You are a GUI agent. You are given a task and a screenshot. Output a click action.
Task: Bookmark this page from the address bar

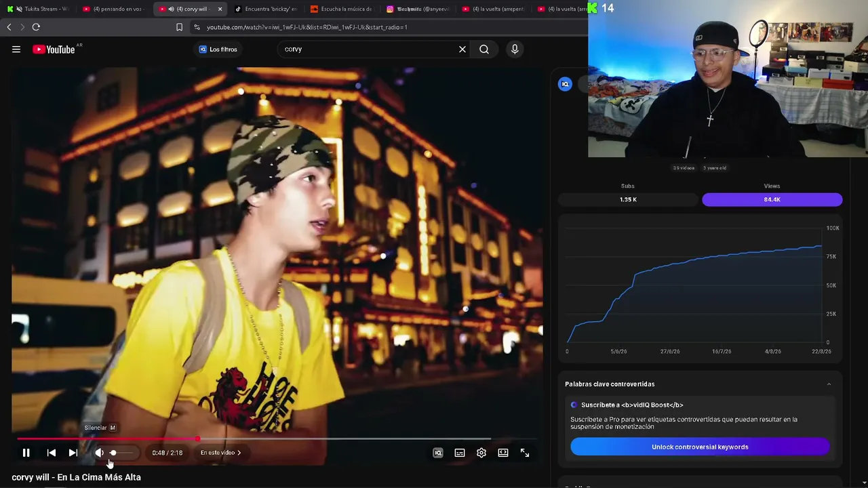point(179,27)
